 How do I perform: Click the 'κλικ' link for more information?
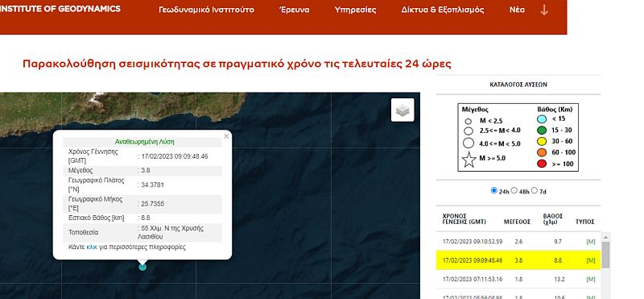92,247
